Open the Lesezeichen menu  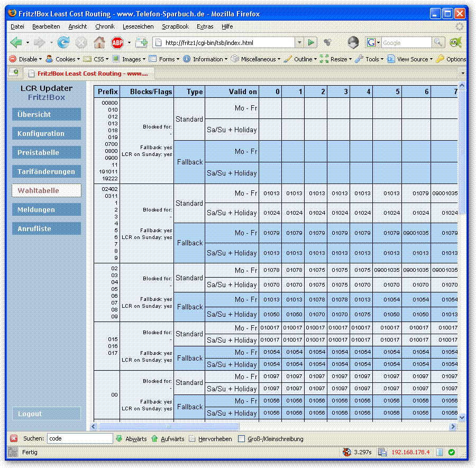click(x=138, y=26)
